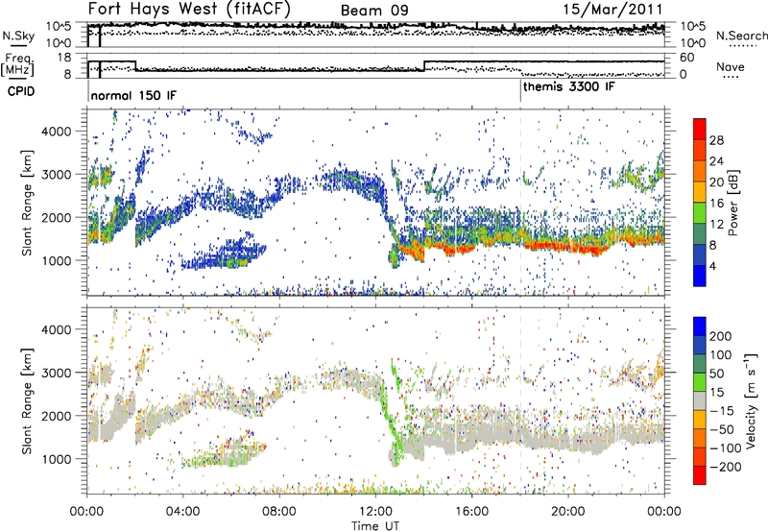Click the 'themis 3300 IF' CPID text
The width and height of the screenshot is (768, 532).
point(568,86)
